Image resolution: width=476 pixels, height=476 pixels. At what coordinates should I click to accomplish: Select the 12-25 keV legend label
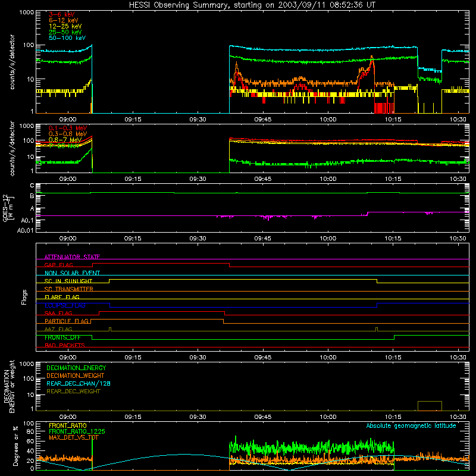point(65,26)
